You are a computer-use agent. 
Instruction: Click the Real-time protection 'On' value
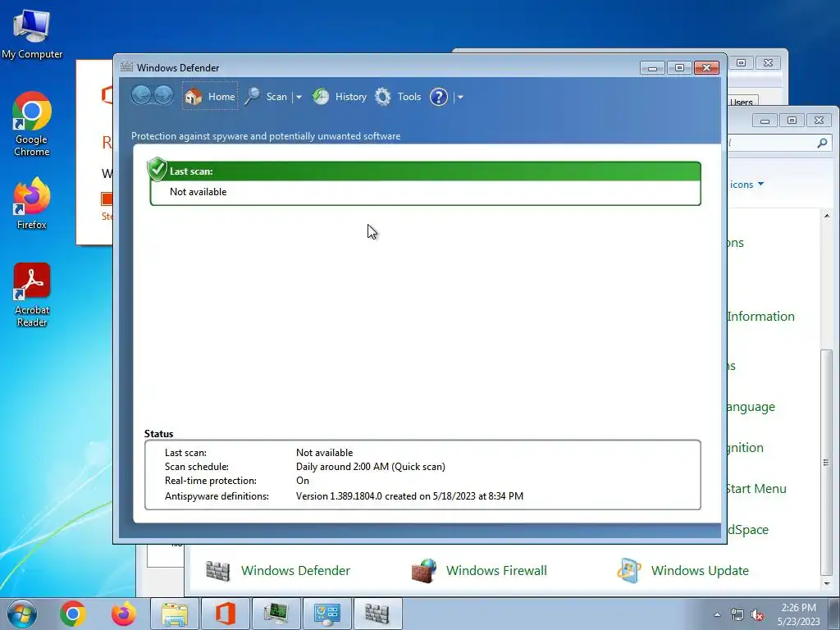click(302, 481)
